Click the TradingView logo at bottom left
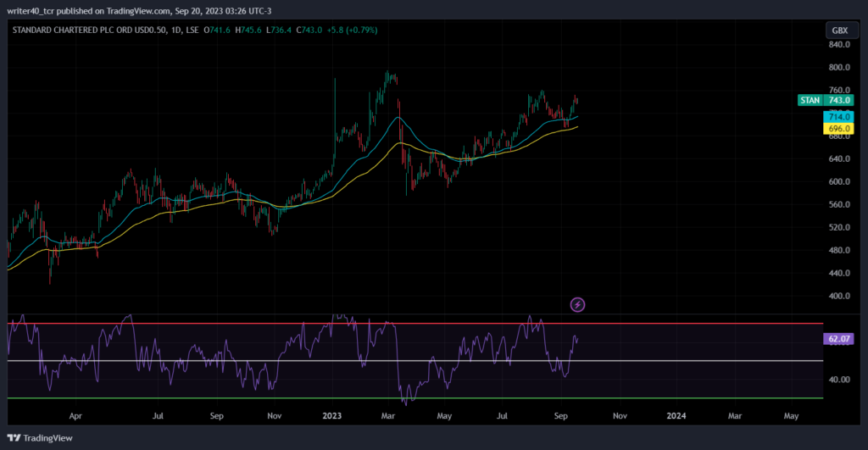868x450 pixels. click(x=40, y=438)
